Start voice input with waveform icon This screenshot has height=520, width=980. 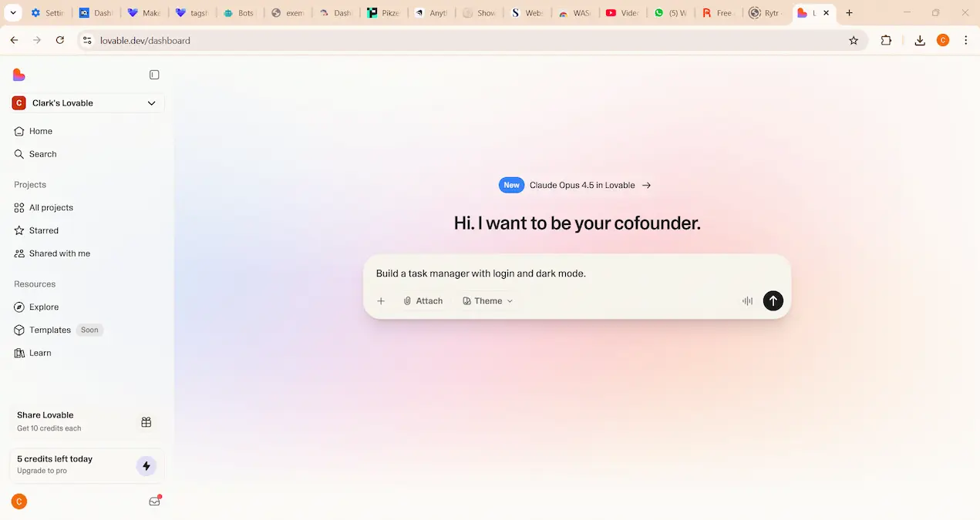(x=747, y=301)
